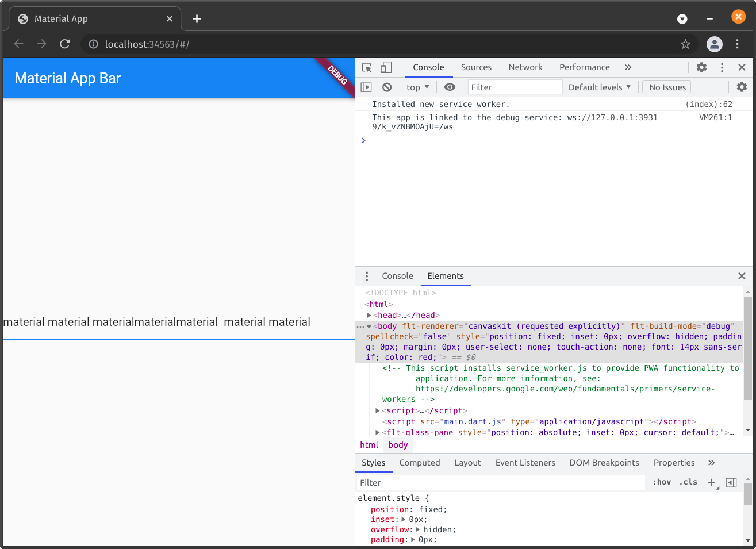Click the No Issues button
Screen dimensions: 756x549
pyautogui.click(x=666, y=87)
